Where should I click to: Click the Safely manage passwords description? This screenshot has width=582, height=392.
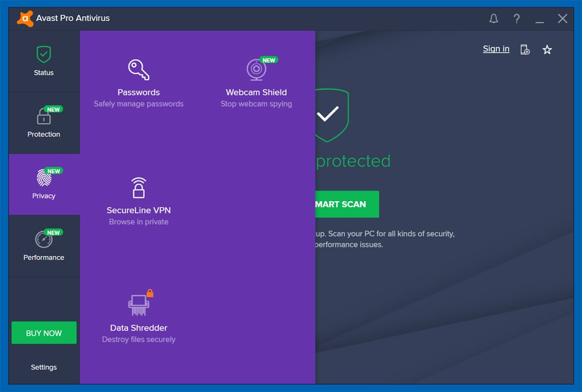tap(139, 104)
